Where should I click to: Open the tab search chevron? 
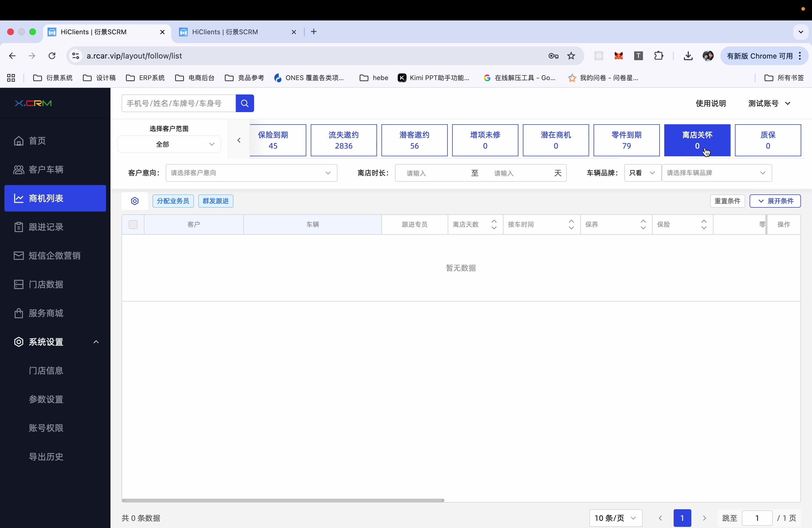801,32
